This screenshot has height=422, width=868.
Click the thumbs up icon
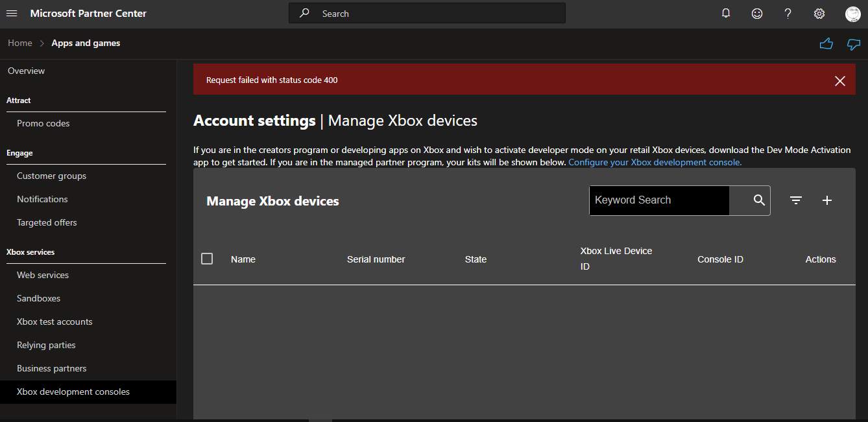click(x=826, y=43)
